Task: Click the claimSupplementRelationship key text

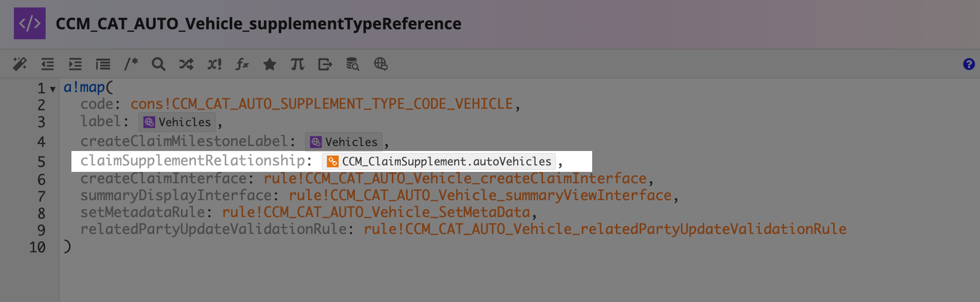Action: [x=192, y=160]
